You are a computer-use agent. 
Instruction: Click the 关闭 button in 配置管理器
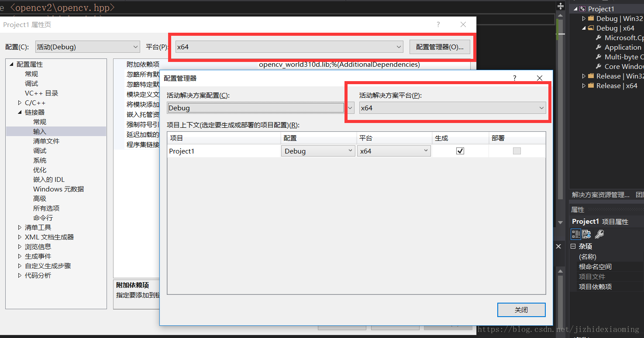point(521,310)
